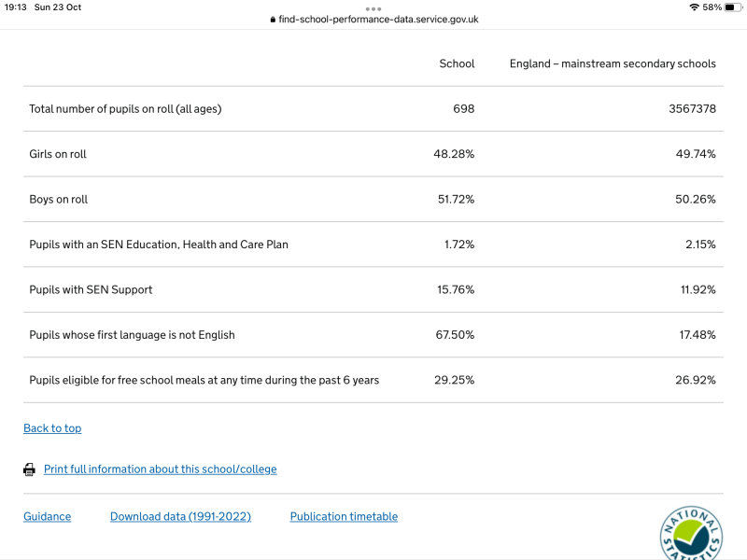Open the Publication timetable link

click(x=344, y=517)
